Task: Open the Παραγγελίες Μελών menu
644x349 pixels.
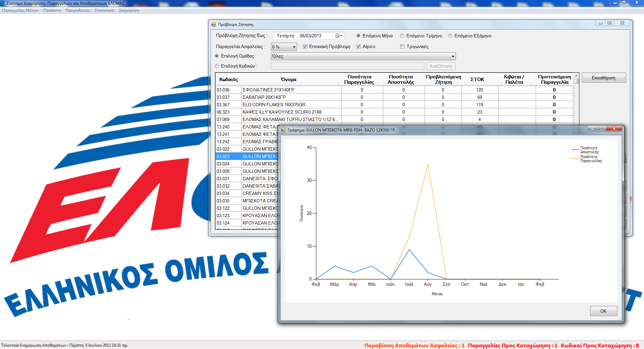Action: [20, 10]
